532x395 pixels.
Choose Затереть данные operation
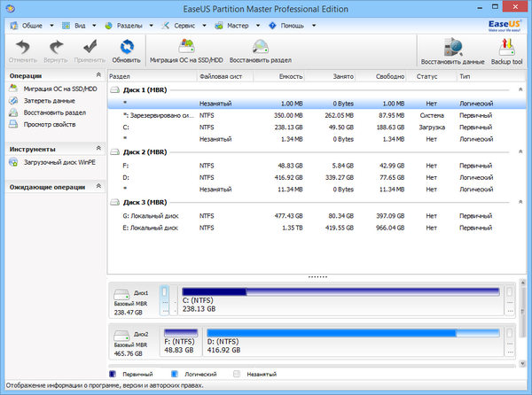tap(49, 101)
